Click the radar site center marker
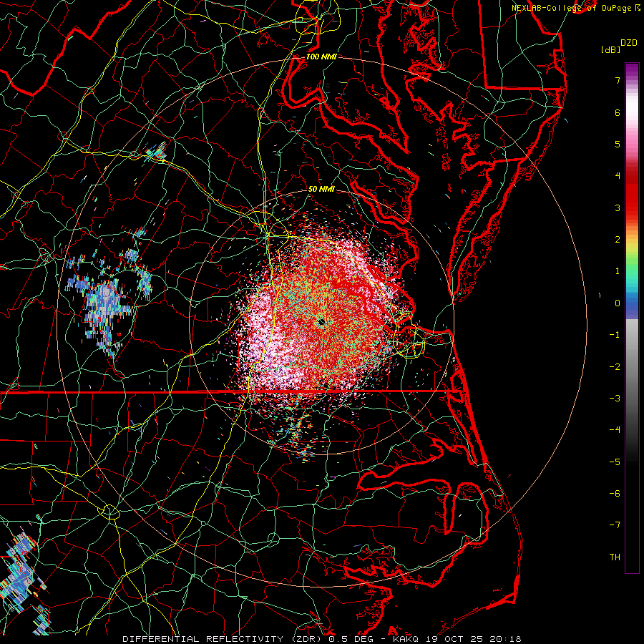Image resolution: width=644 pixels, height=644 pixels. coord(321,322)
